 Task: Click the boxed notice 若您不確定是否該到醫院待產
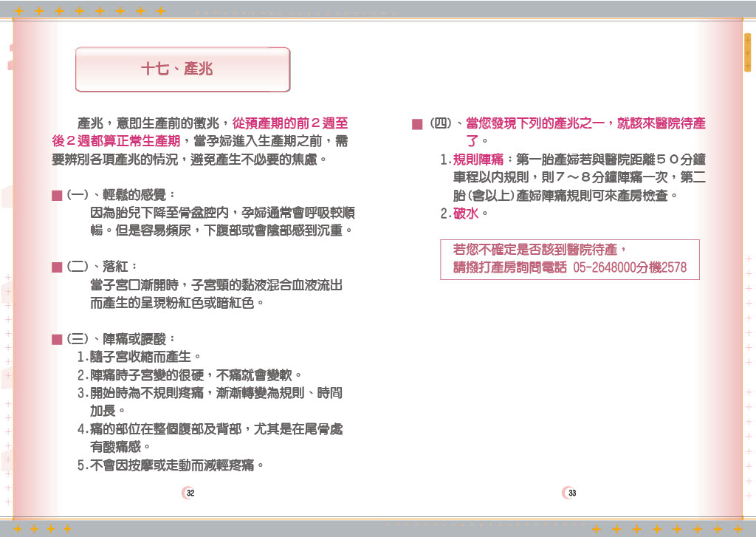[540, 250]
